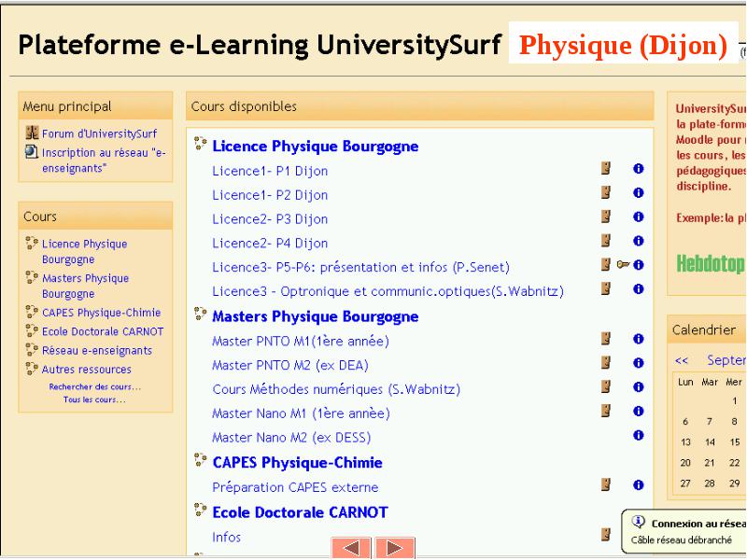Show info for Master PNTO M1
Viewport: 747px width, 560px height.
pos(639,339)
